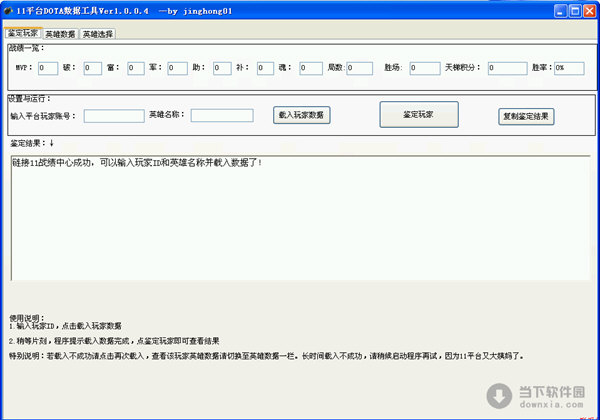Click instruction line 1 输入玩家ID
This screenshot has height=420, width=600.
pyautogui.click(x=65, y=326)
